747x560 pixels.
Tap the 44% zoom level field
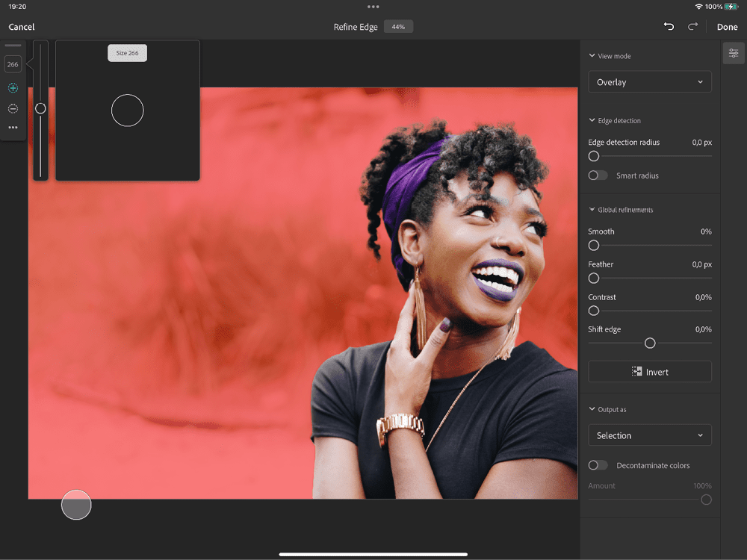tap(398, 27)
